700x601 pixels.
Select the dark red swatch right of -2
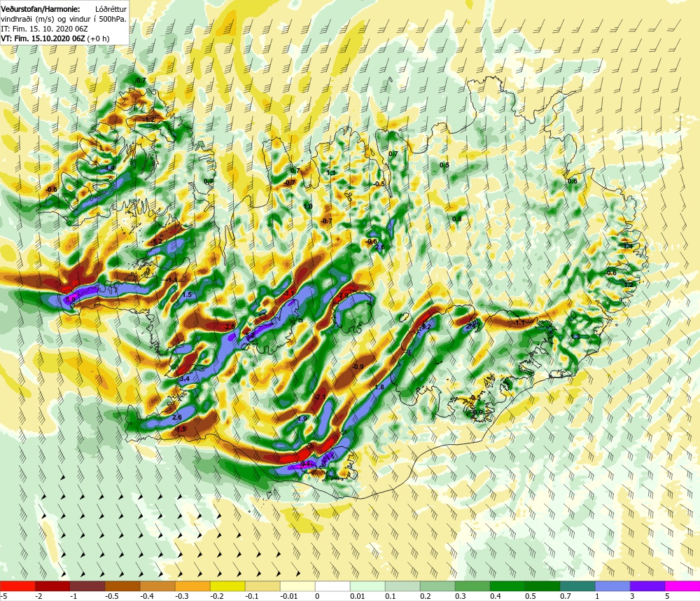click(52, 586)
